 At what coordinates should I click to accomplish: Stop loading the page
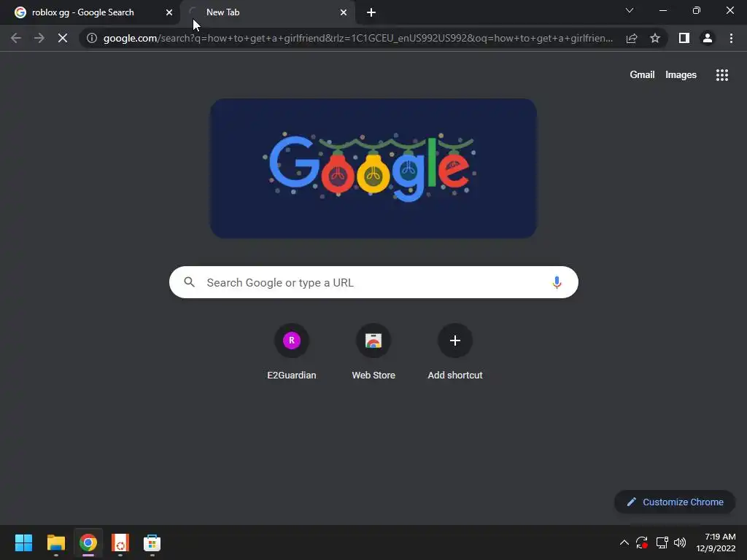click(x=63, y=38)
